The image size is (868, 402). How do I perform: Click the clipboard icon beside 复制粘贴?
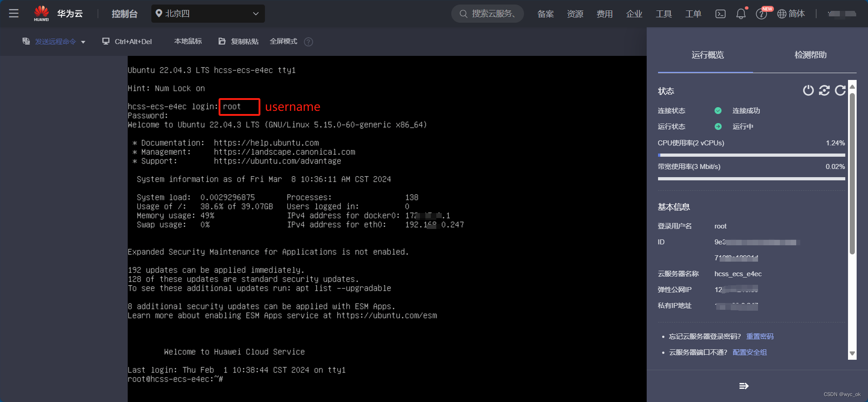pos(222,41)
